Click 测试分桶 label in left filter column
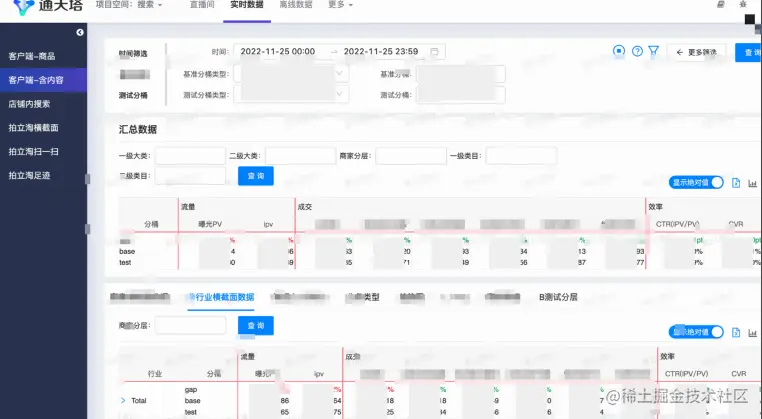The height and width of the screenshot is (419, 762). click(133, 95)
